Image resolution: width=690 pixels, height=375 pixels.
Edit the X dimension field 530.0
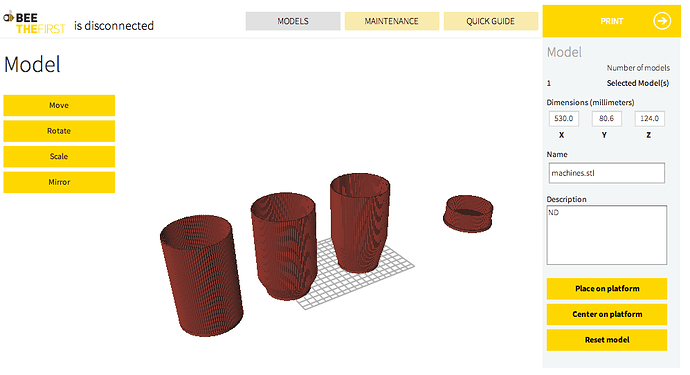(x=564, y=118)
